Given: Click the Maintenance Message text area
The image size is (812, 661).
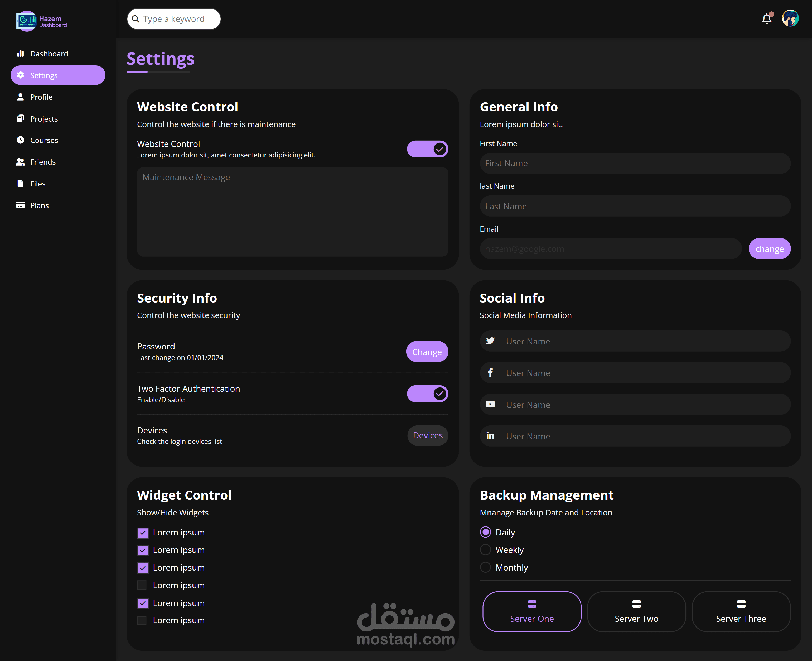Looking at the screenshot, I should [292, 212].
